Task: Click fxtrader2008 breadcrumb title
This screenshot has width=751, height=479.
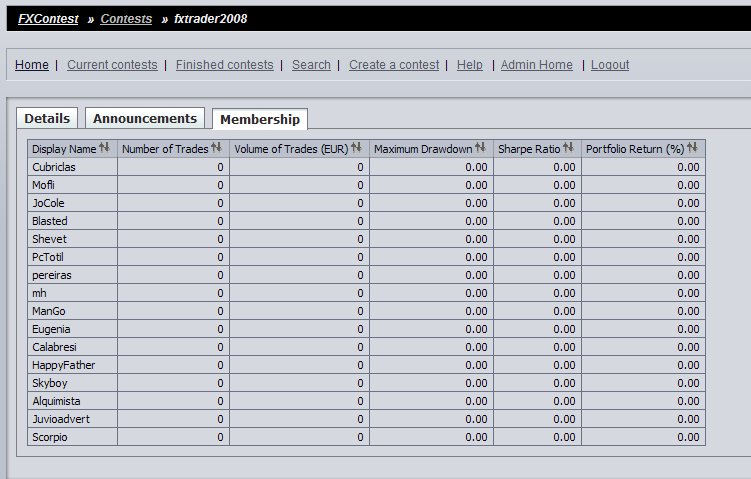Action: pyautogui.click(x=210, y=19)
